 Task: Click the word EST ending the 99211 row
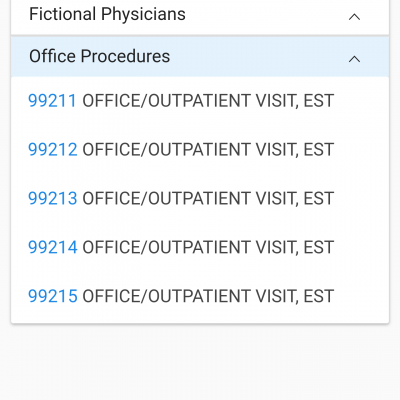[x=319, y=101]
